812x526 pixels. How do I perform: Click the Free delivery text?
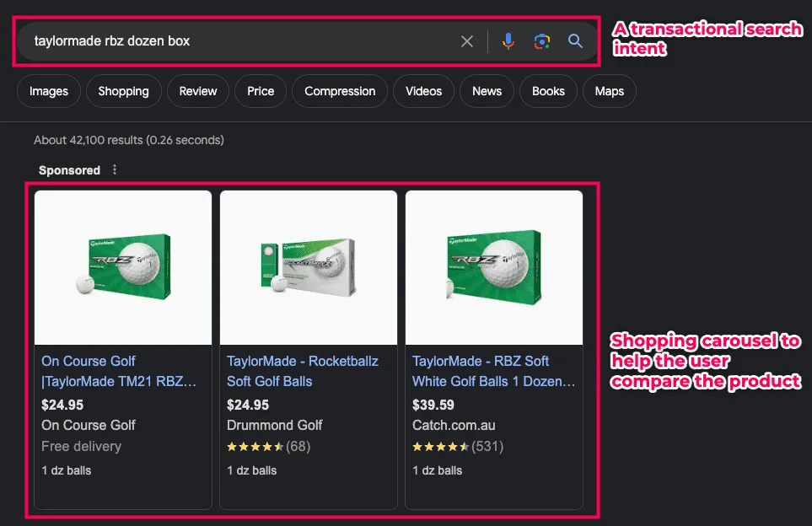click(x=81, y=446)
